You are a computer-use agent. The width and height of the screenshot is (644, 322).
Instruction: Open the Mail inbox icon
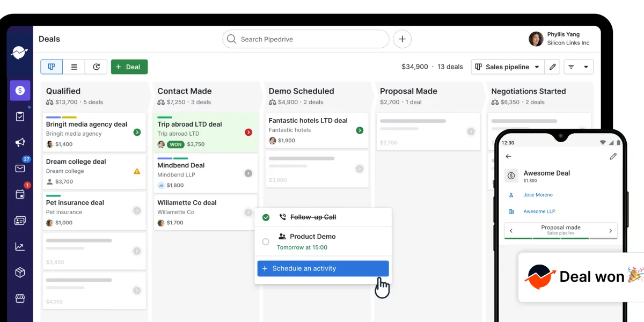coord(20,169)
